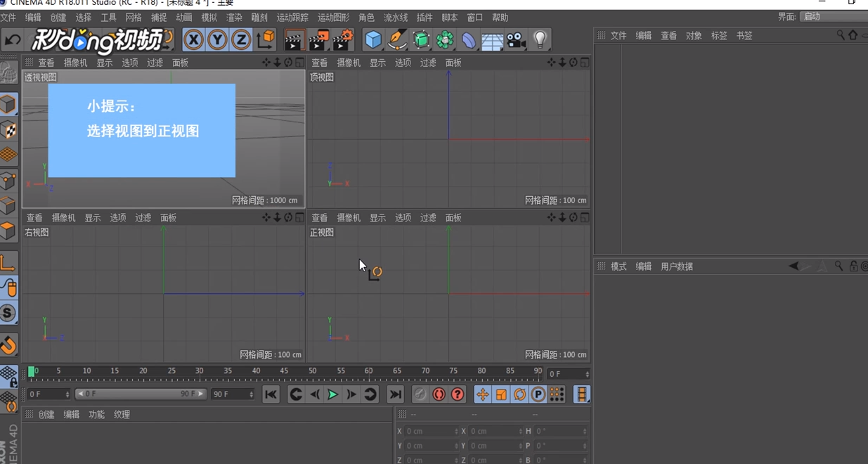Select the Edges mode cube icon
This screenshot has width=868, height=464.
tap(8, 206)
